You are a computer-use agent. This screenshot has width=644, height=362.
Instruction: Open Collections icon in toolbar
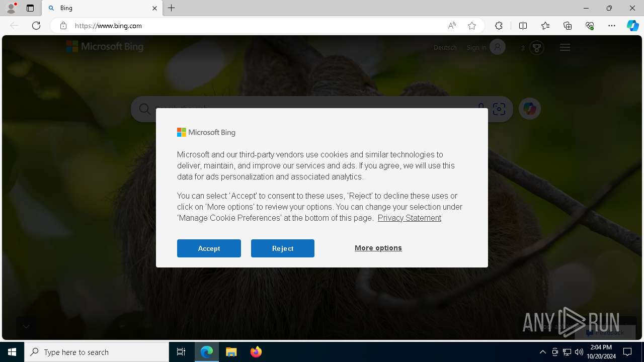click(568, 26)
